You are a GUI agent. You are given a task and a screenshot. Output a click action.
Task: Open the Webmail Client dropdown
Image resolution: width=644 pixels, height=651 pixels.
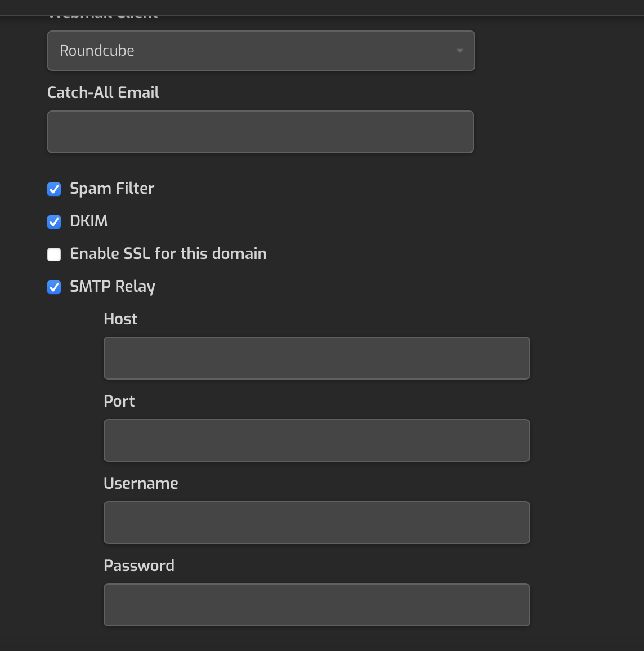point(261,50)
